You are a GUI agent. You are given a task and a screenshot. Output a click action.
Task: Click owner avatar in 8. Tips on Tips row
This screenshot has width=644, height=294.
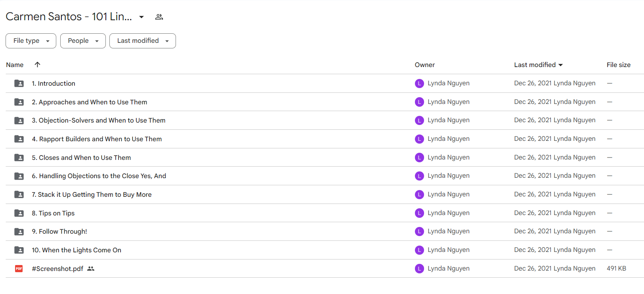[419, 213]
